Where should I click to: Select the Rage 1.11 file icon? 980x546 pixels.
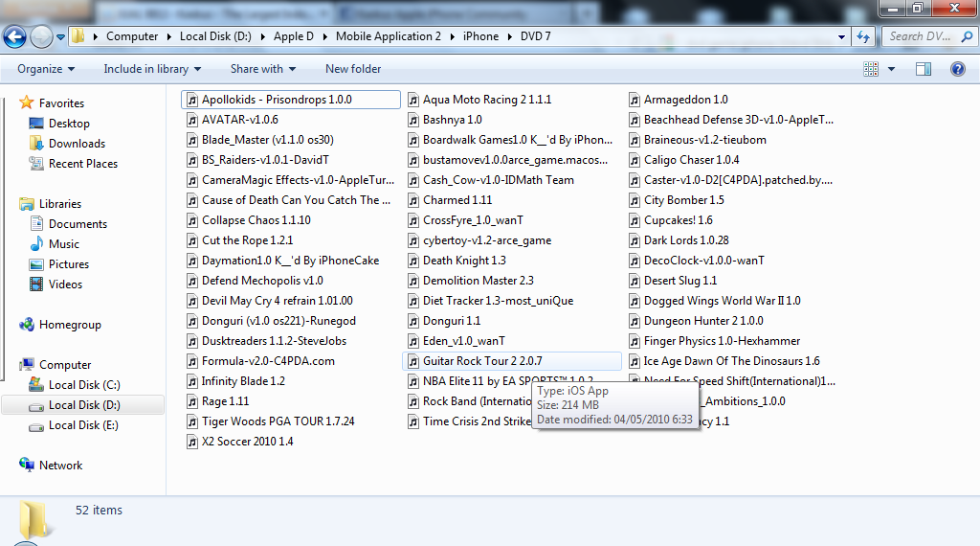192,401
